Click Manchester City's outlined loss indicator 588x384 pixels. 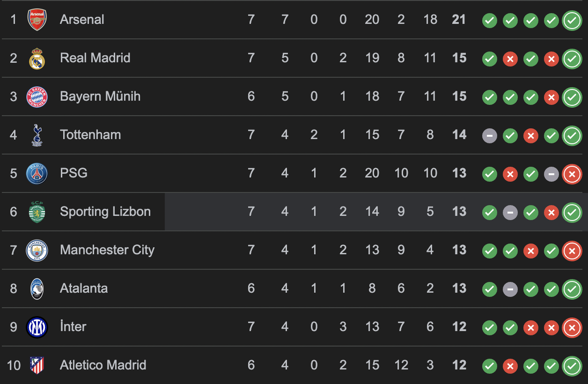572,251
